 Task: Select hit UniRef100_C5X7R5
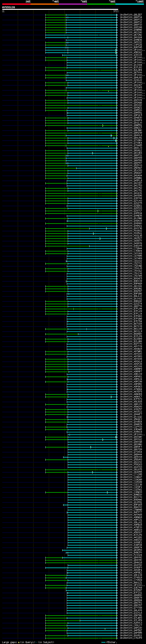point(131,276)
